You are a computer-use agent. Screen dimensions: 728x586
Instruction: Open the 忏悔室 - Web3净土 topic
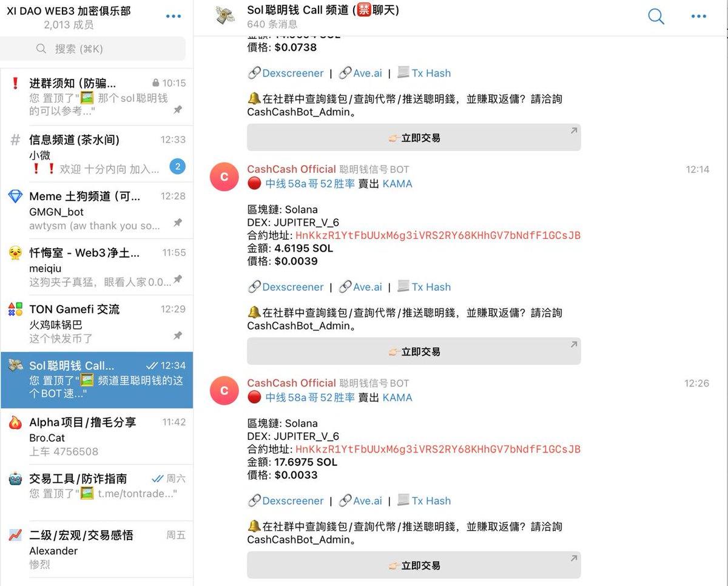[x=96, y=266]
